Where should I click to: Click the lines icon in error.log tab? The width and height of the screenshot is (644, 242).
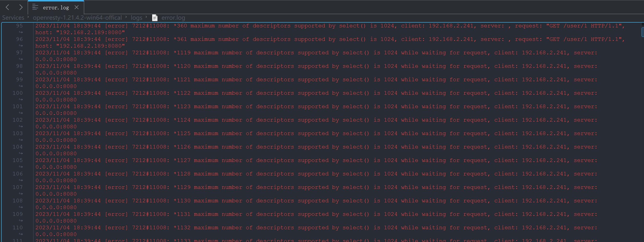(35, 7)
